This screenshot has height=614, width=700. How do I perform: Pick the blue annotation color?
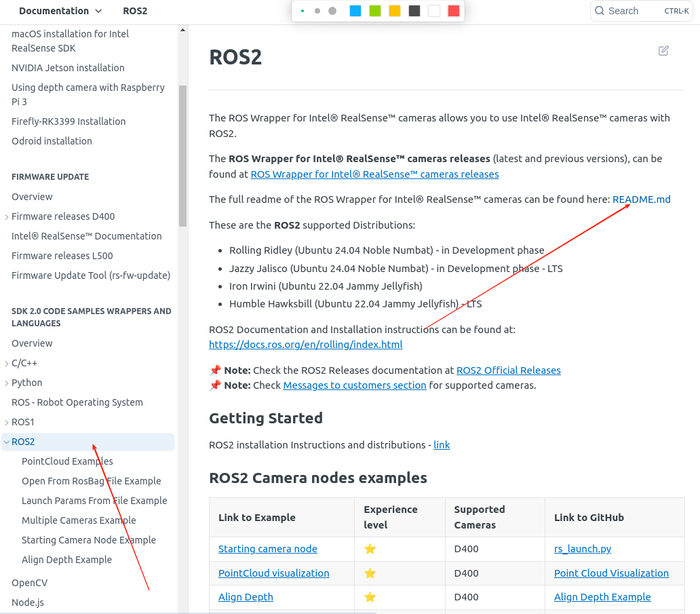click(355, 11)
